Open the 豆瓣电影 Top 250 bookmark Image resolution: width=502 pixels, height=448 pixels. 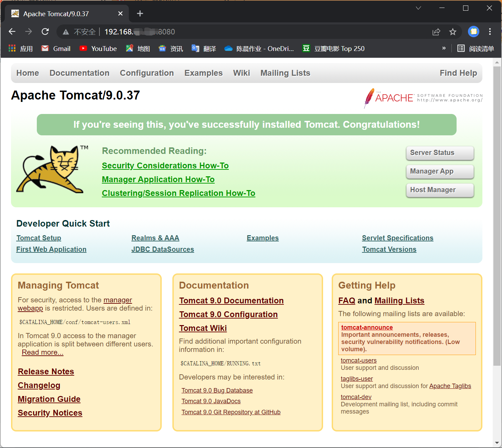click(333, 49)
